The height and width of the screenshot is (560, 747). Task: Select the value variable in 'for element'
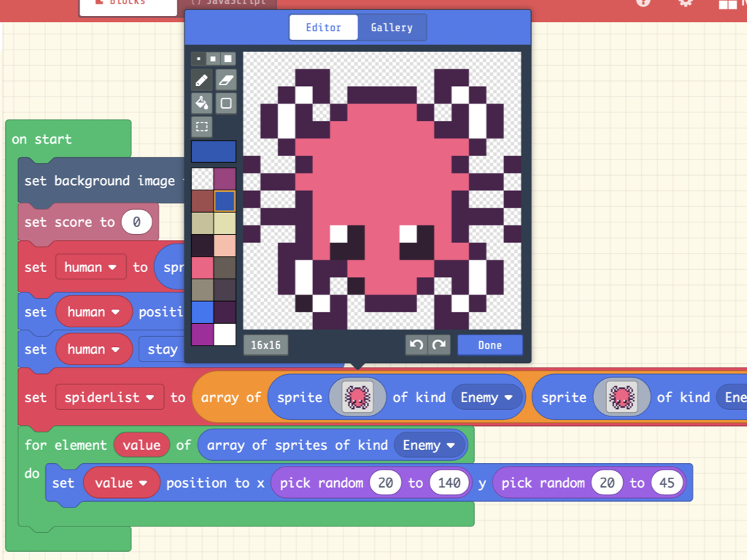click(x=142, y=446)
